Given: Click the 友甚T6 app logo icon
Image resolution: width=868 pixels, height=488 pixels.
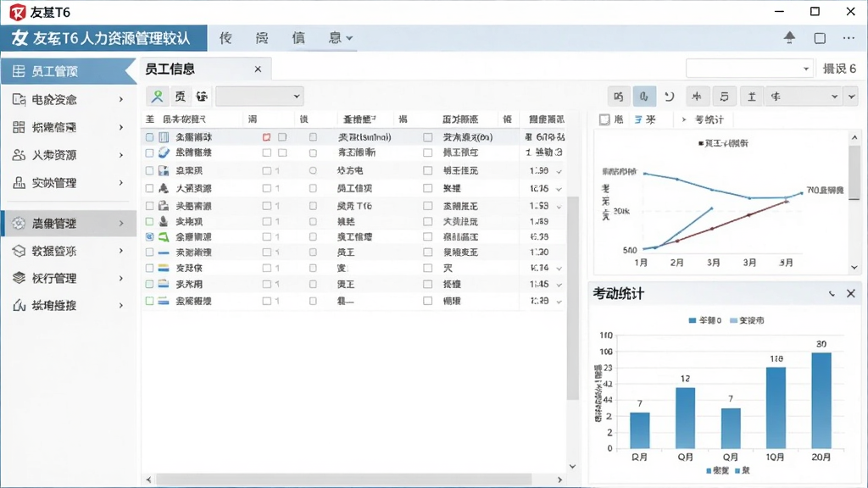Looking at the screenshot, I should pos(18,12).
